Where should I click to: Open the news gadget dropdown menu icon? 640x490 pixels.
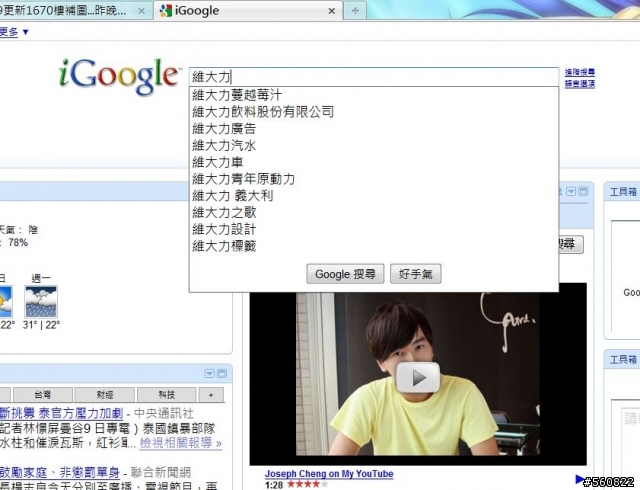click(209, 374)
